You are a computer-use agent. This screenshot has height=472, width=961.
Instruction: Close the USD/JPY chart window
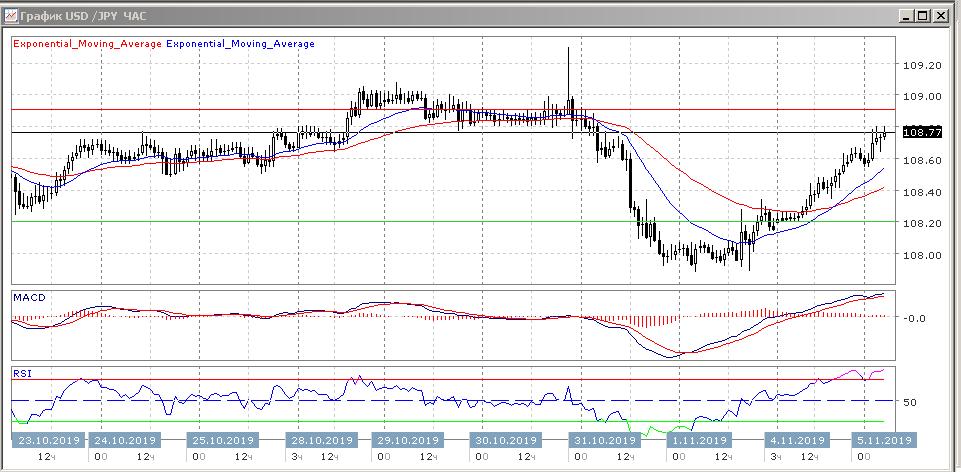click(x=941, y=15)
